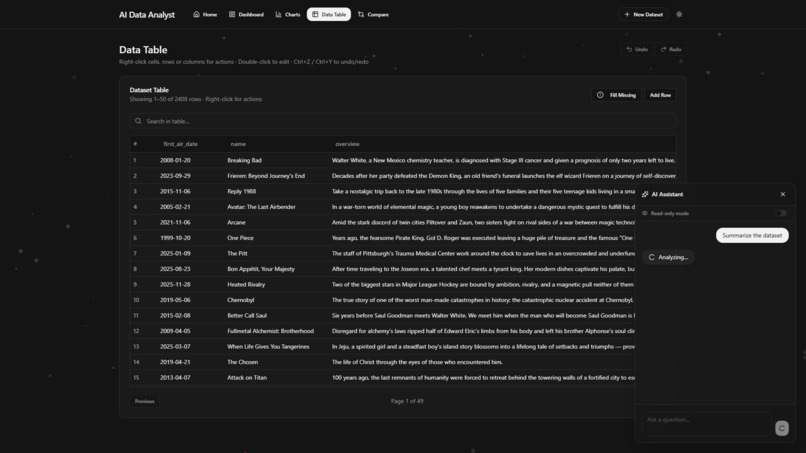The image size is (806, 453).
Task: Toggle the Read-only mode switch
Action: [x=781, y=213]
